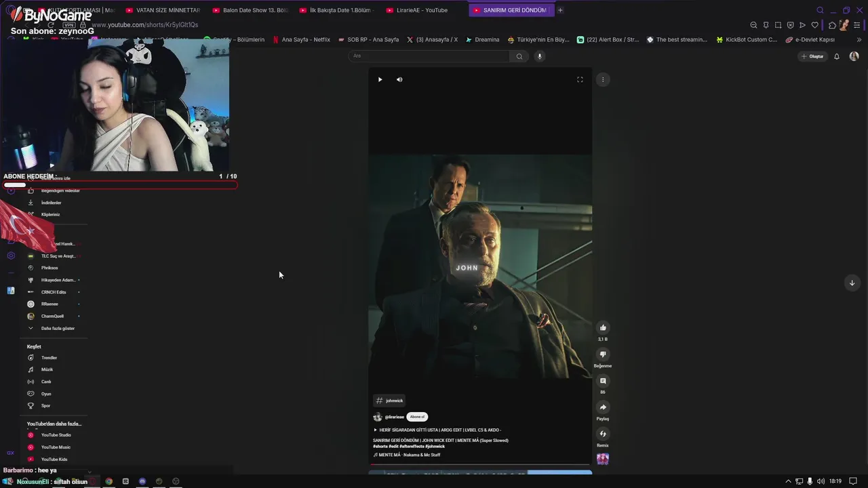Open the KickBot Custom C... bookmark
868x488 pixels.
[x=747, y=39]
